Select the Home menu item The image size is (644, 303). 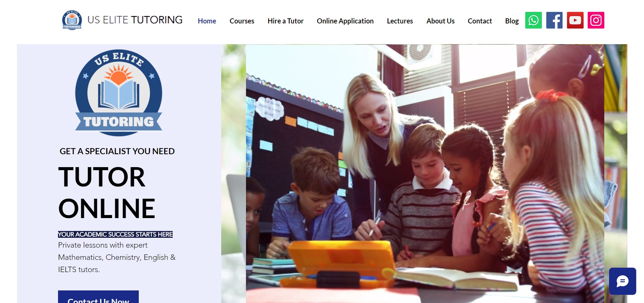(207, 21)
